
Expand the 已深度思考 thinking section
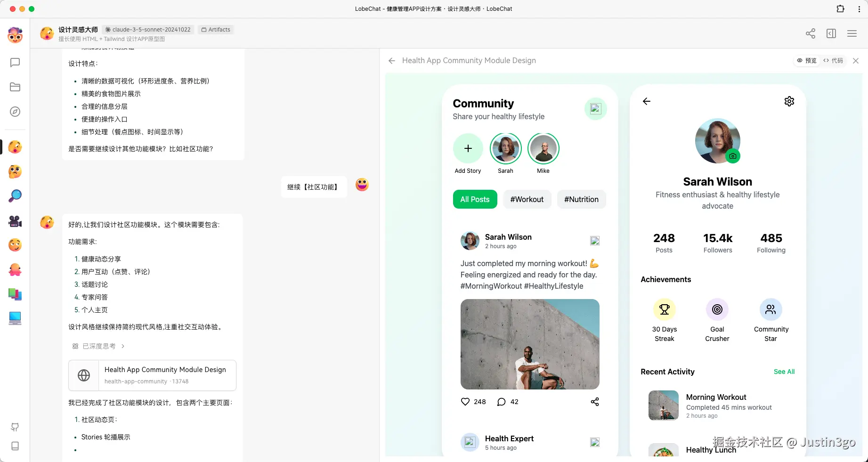pyautogui.click(x=98, y=346)
